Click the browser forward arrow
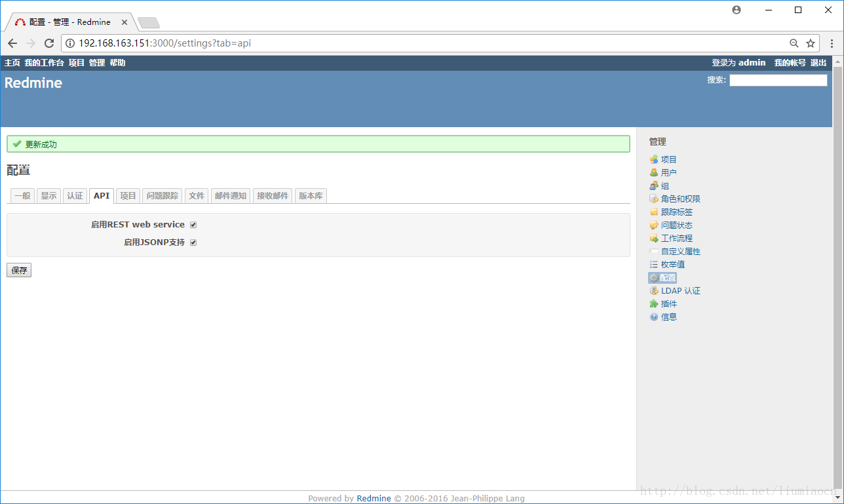 [x=31, y=43]
